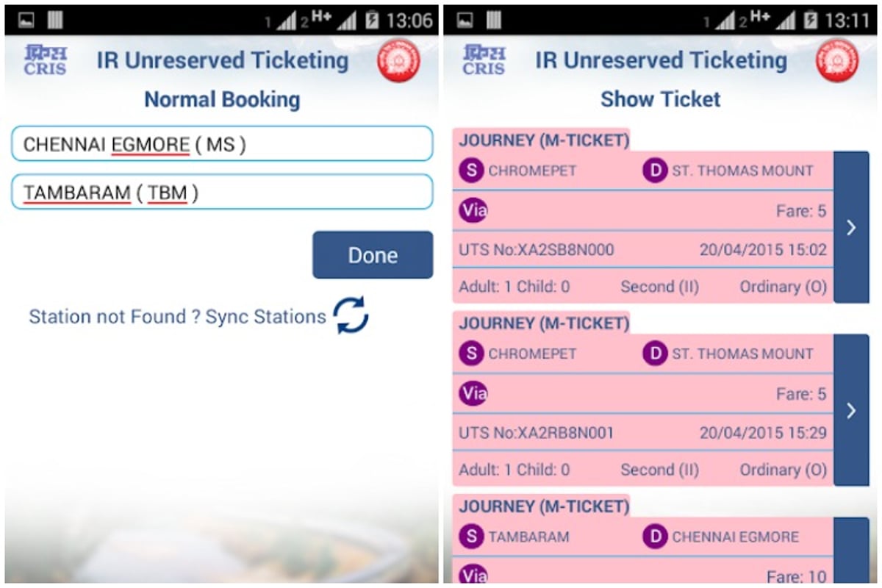
Task: Tap 'Station not Found ? Sync Stations' link
Action: (x=177, y=317)
